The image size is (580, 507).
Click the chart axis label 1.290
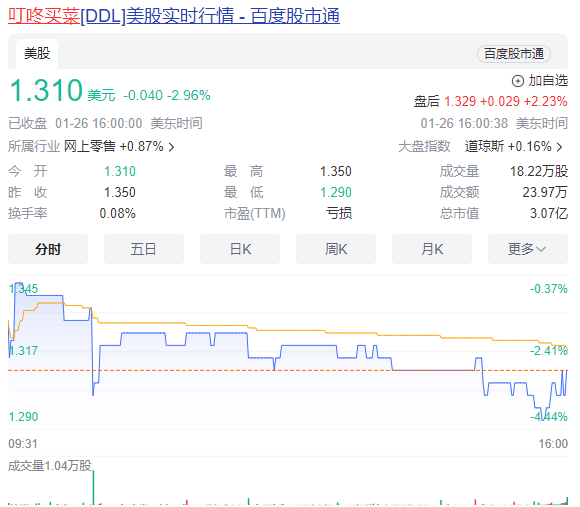pos(23,417)
